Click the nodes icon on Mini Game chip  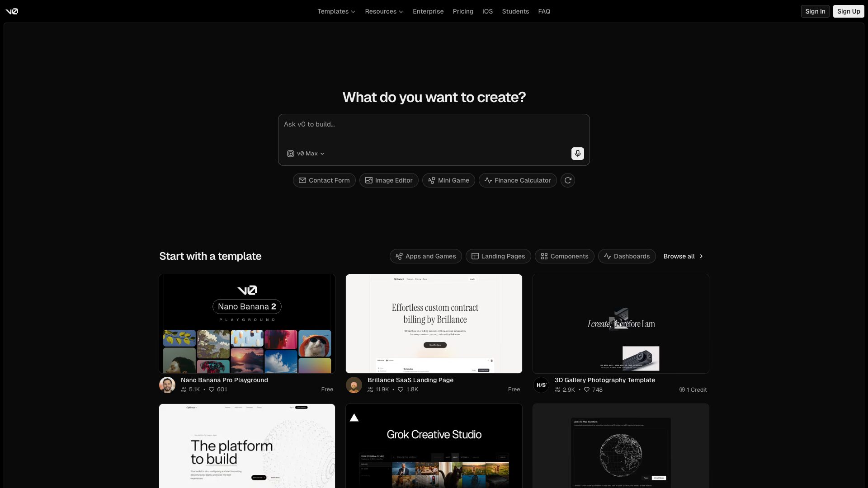coord(431,180)
